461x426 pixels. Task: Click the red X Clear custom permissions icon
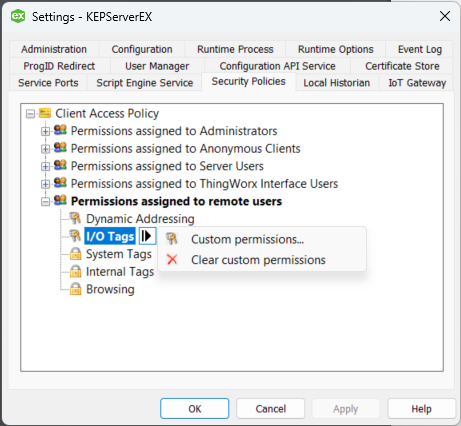[x=172, y=260]
